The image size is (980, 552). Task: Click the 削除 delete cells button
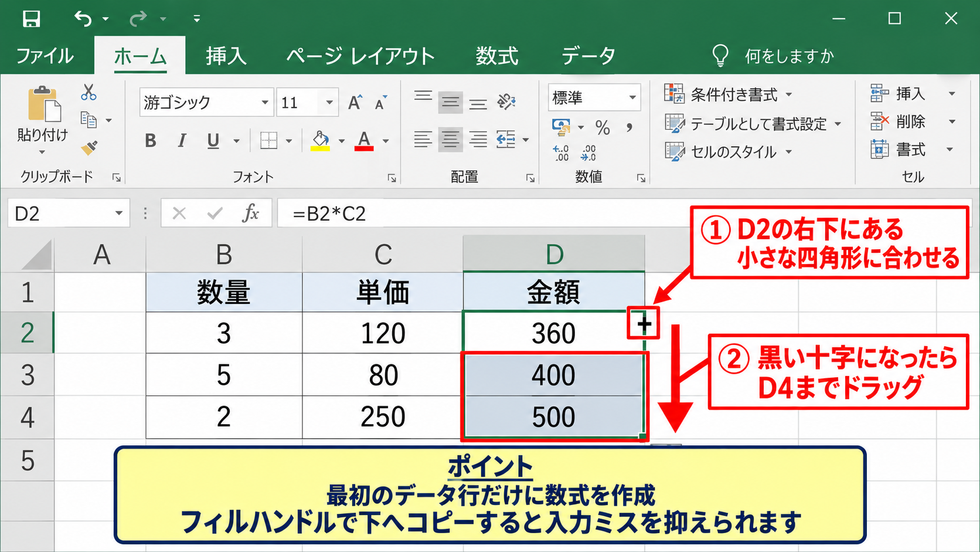tap(899, 121)
